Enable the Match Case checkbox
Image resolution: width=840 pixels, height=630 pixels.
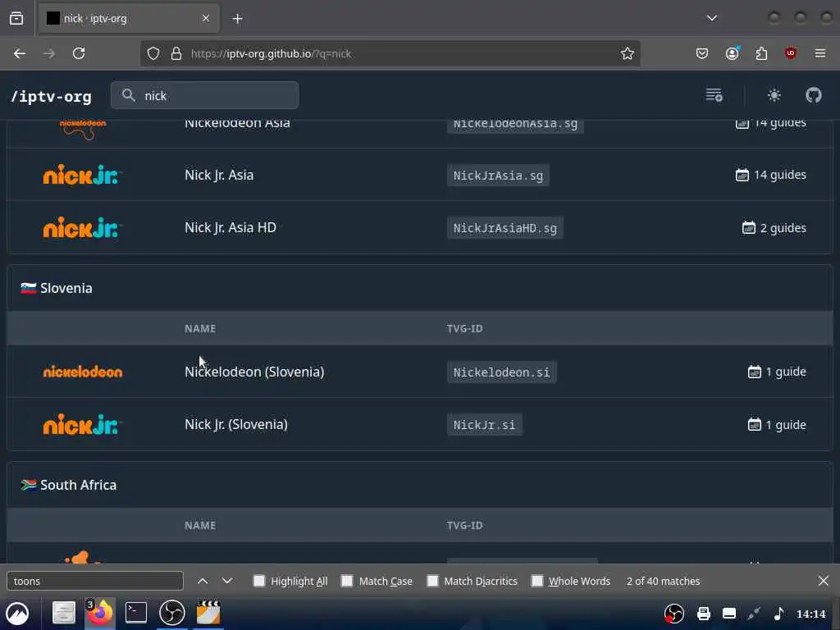tap(347, 581)
